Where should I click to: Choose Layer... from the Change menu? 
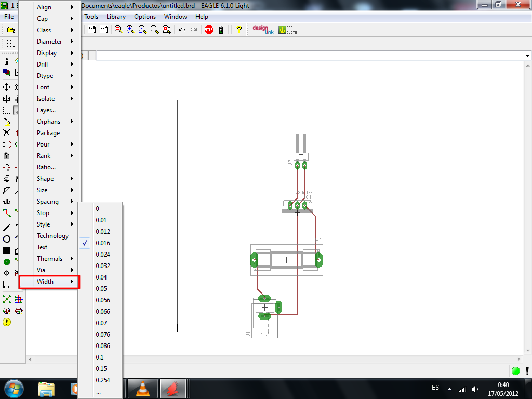pos(50,110)
